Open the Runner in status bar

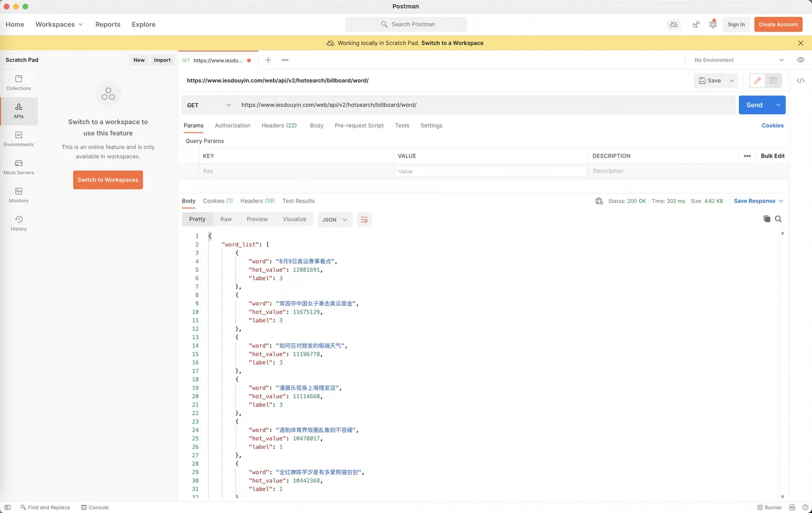tap(769, 507)
